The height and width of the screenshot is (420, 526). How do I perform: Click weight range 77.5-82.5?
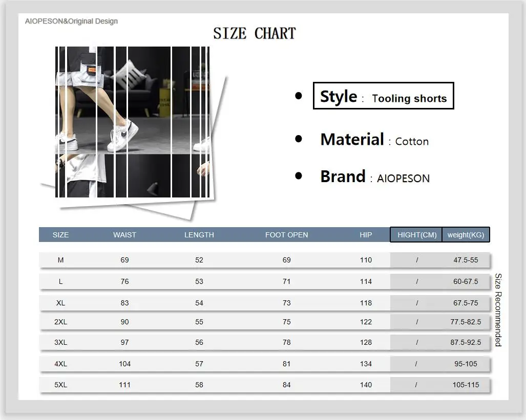click(x=466, y=322)
